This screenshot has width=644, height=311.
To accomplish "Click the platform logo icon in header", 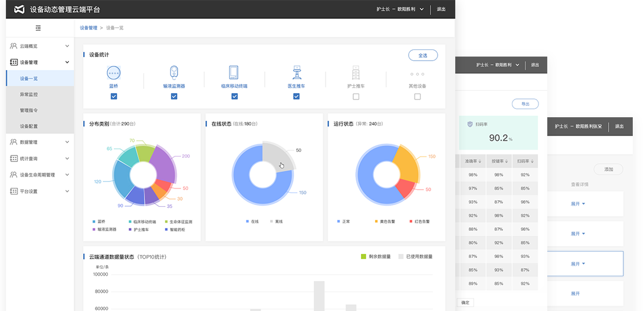I will pyautogui.click(x=19, y=9).
